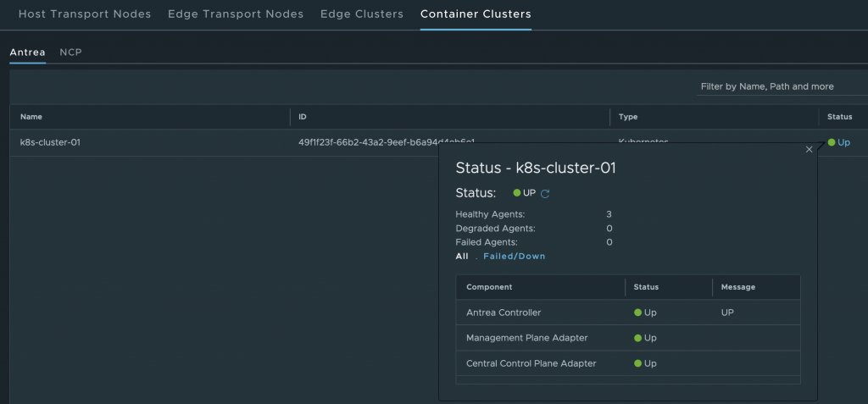Select the k8s-cluster-01 row name
868x404 pixels.
50,142
